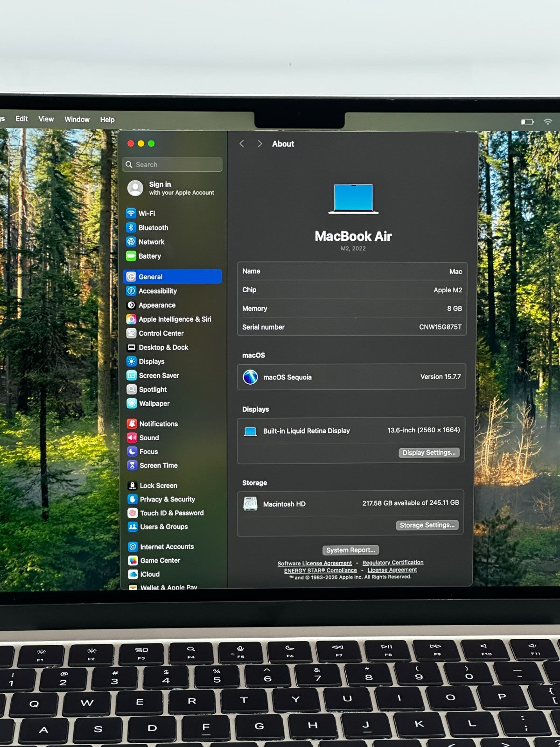The width and height of the screenshot is (560, 747).
Task: Open the Touch ID & Password fingerprint icon
Action: [133, 513]
